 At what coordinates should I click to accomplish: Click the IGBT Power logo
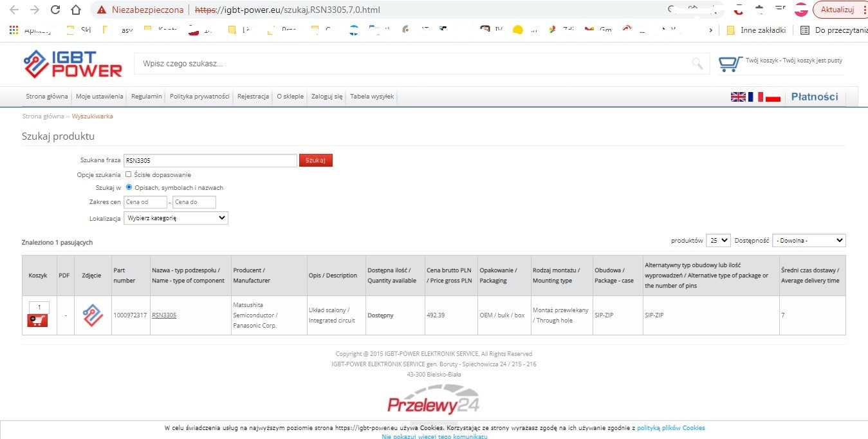72,64
